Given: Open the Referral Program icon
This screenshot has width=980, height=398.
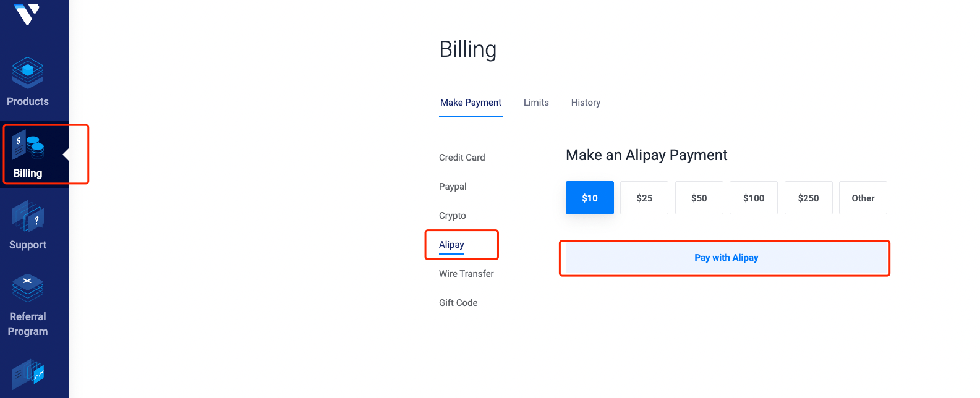Looking at the screenshot, I should [28, 288].
